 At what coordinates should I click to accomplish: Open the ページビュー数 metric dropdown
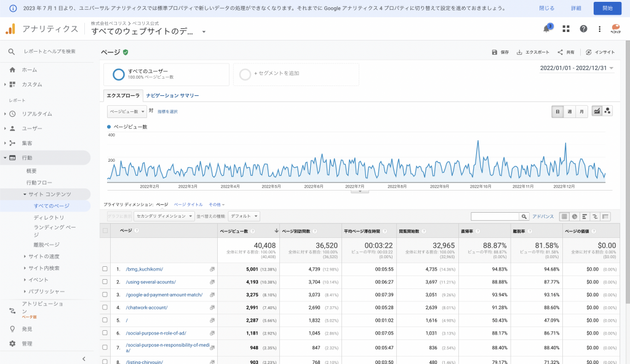pos(127,111)
